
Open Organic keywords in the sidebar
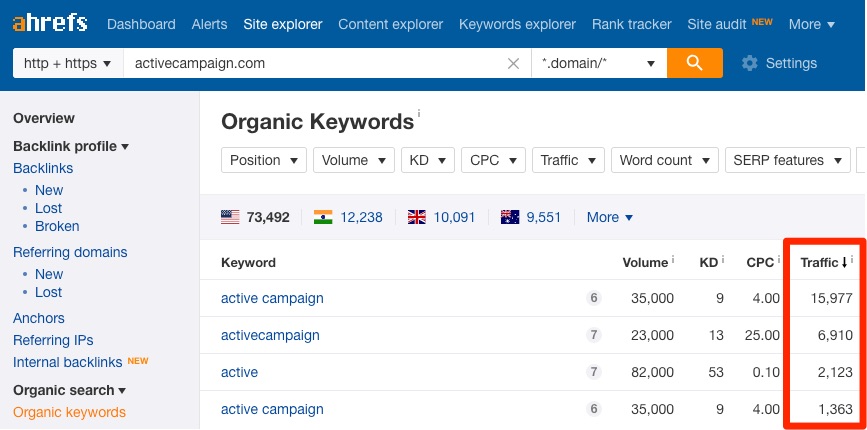pyautogui.click(x=70, y=412)
